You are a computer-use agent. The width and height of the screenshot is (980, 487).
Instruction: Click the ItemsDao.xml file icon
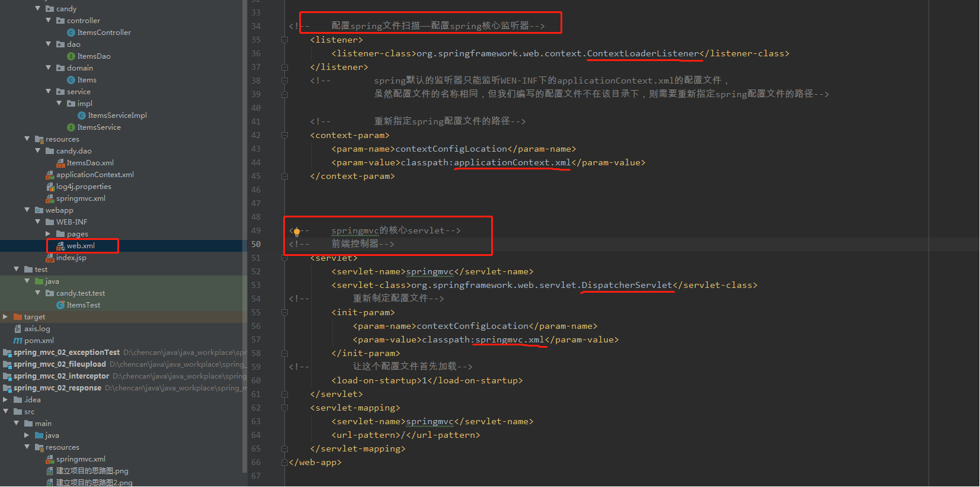pos(60,163)
